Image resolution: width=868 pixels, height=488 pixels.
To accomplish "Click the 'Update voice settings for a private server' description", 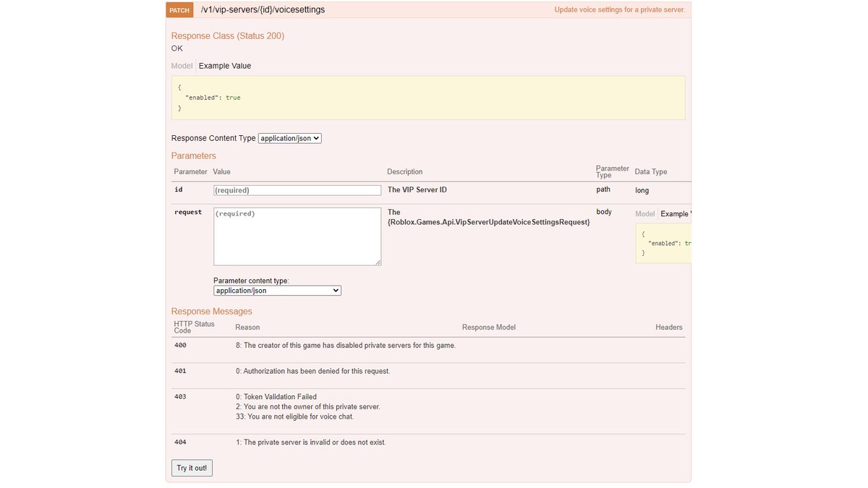I will pyautogui.click(x=619, y=10).
